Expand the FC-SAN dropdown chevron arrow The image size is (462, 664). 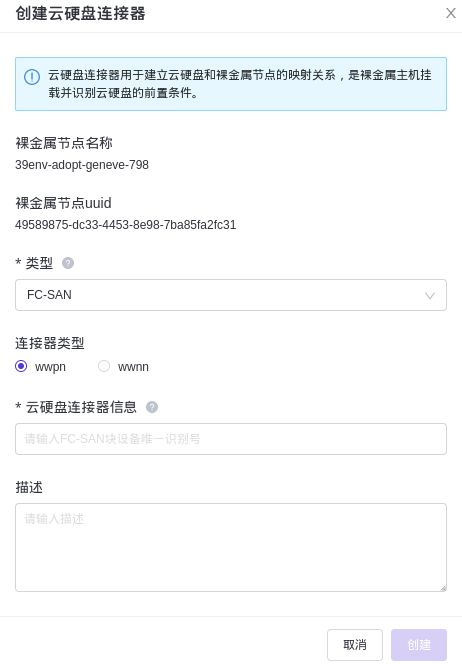(430, 296)
